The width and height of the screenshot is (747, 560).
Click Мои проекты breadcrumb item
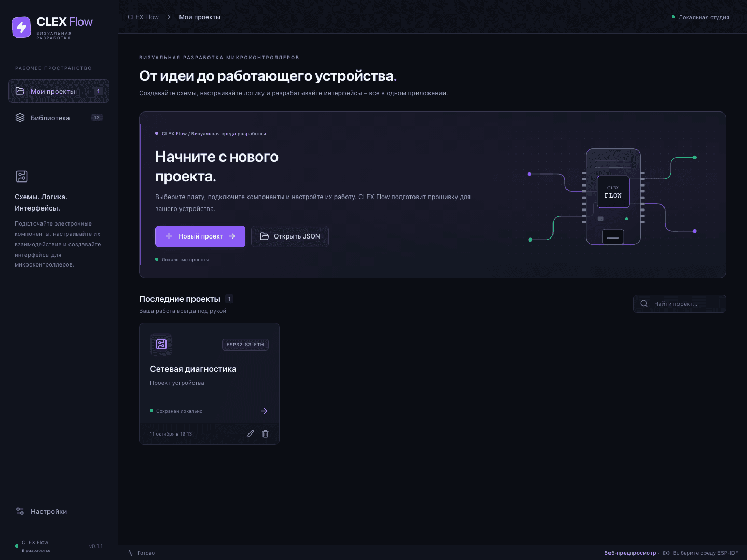pyautogui.click(x=200, y=17)
